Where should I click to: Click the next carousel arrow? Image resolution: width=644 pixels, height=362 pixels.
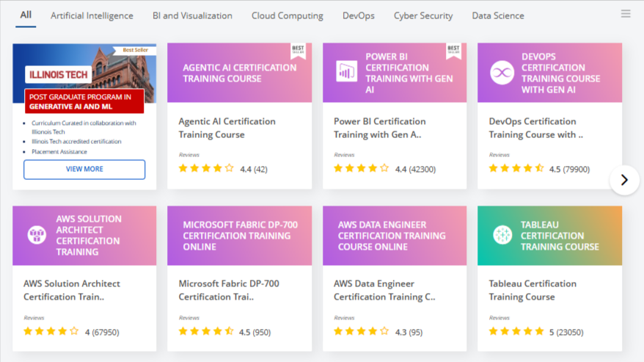tap(624, 180)
